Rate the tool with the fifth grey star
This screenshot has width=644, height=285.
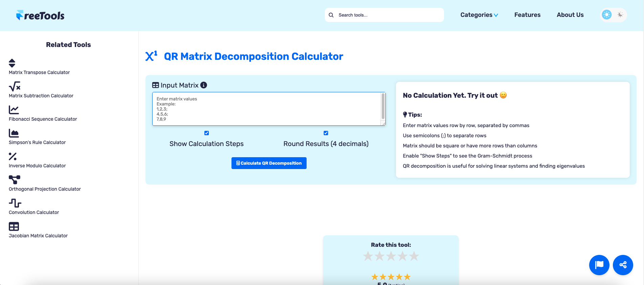(414, 256)
